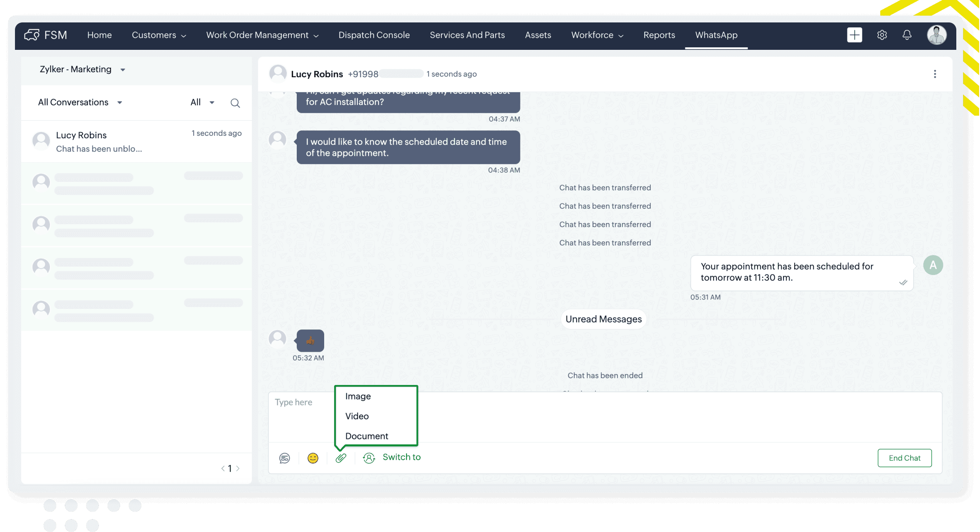
Task: Select Document from the attachment menu
Action: click(367, 436)
